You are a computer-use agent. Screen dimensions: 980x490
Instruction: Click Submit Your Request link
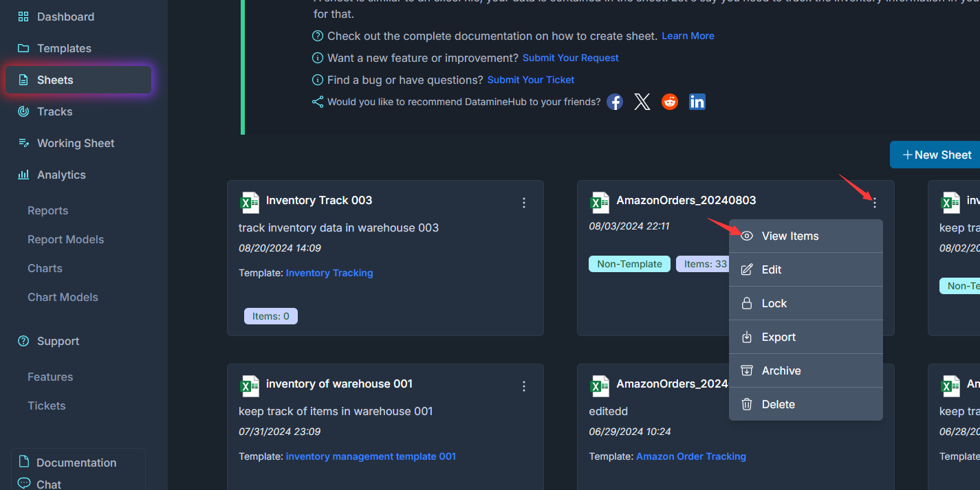(x=571, y=58)
